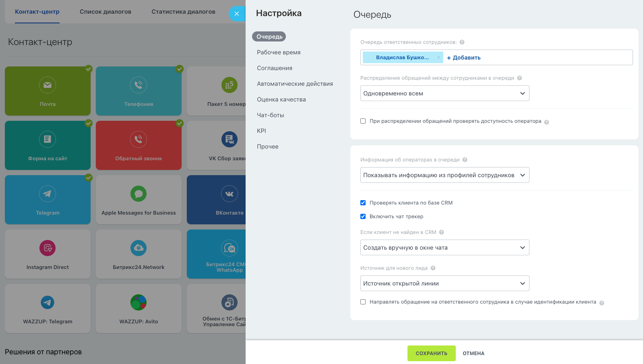The width and height of the screenshot is (643, 364).
Task: Toggle the Включить чат трекер checkbox
Action: 363,217
